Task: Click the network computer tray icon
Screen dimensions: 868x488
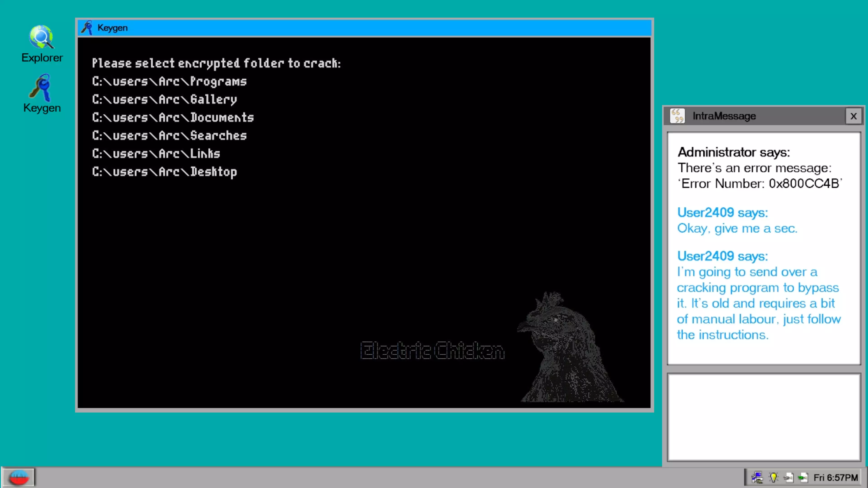Action: tap(757, 478)
